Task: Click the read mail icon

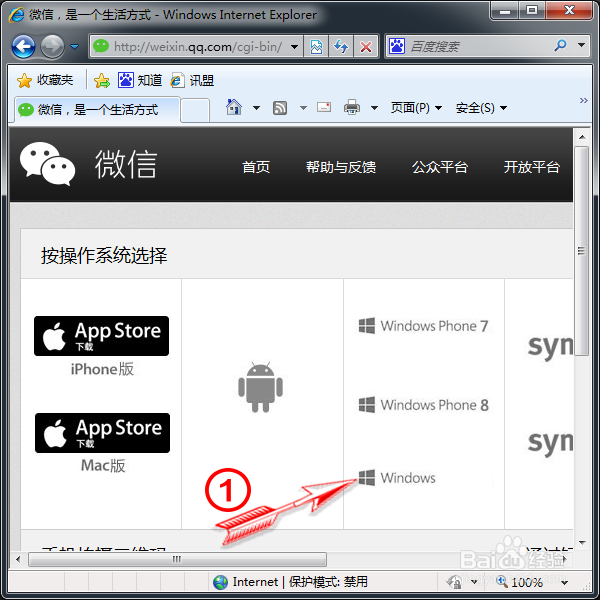Action: tap(324, 107)
